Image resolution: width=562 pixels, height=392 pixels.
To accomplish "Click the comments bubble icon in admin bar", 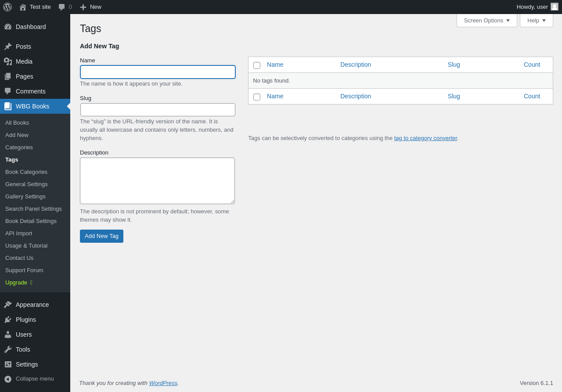I will [x=61, y=7].
